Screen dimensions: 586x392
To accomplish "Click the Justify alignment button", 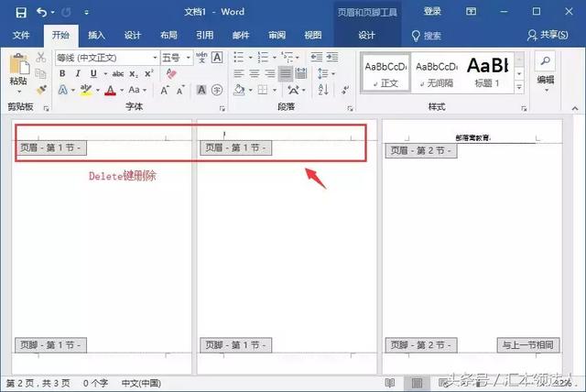I will (x=286, y=73).
